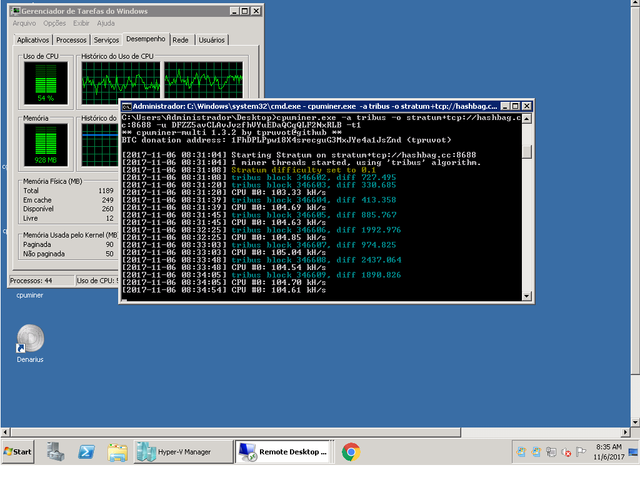The height and width of the screenshot is (480, 640).
Task: Switch to Hyper-V Manager taskbar button
Action: tap(183, 452)
